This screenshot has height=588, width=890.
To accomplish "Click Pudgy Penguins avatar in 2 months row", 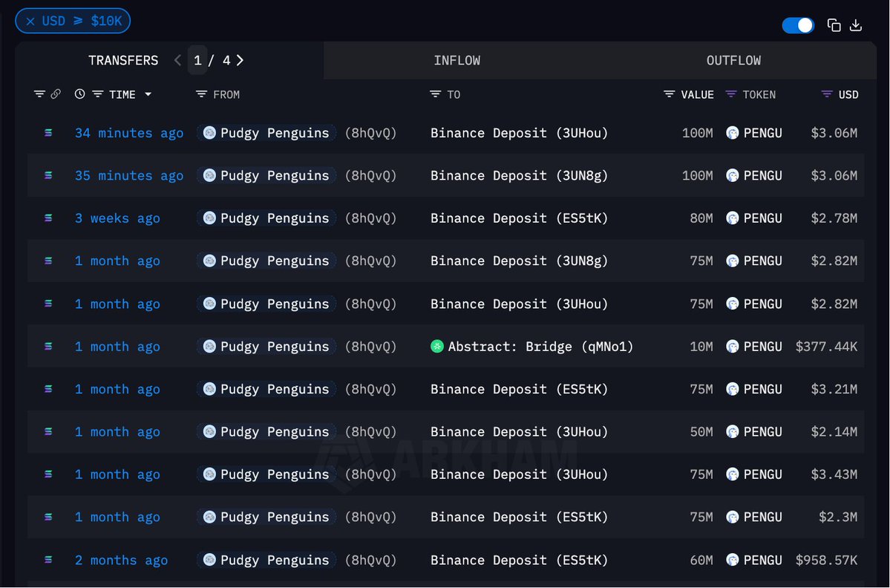I will coord(209,560).
